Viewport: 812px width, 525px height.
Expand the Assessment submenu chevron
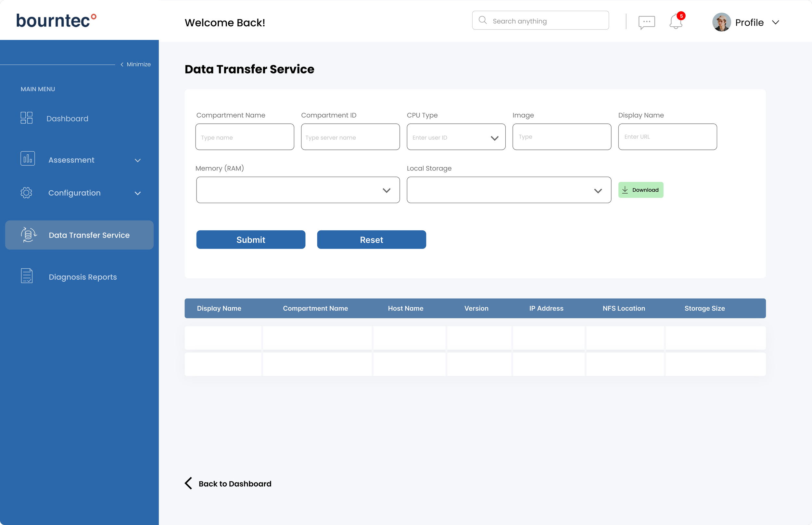[138, 160]
